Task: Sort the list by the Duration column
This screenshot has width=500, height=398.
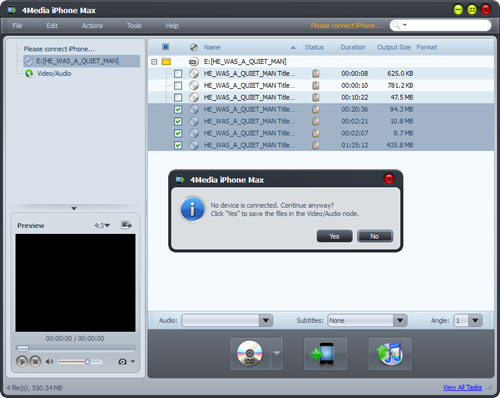Action: 353,47
